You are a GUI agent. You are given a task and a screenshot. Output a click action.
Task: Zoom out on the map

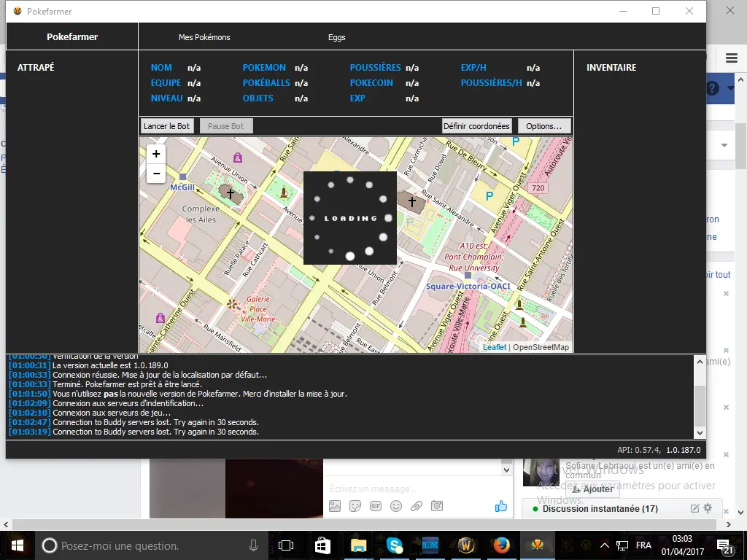pos(156,174)
